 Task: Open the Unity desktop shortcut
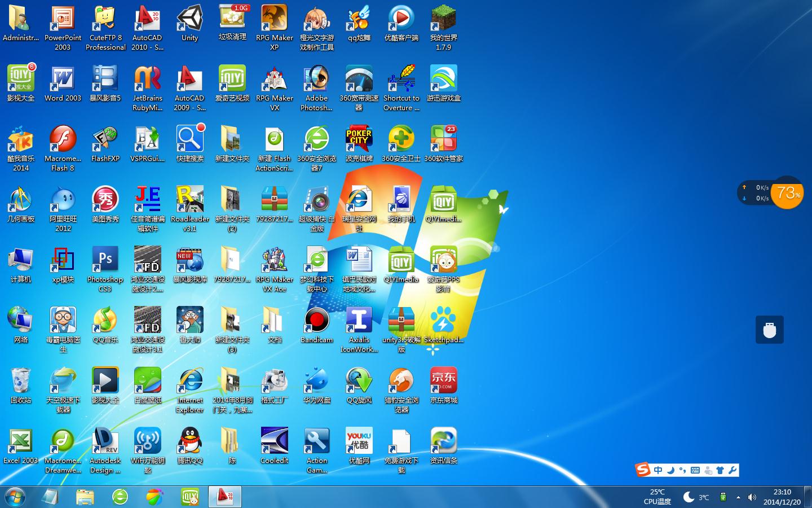[189, 24]
